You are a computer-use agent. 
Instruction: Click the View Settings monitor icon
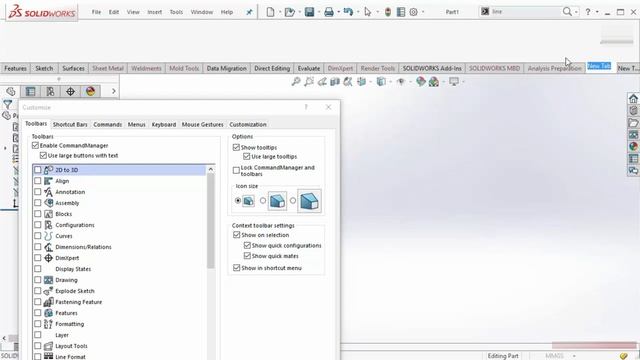point(453,82)
